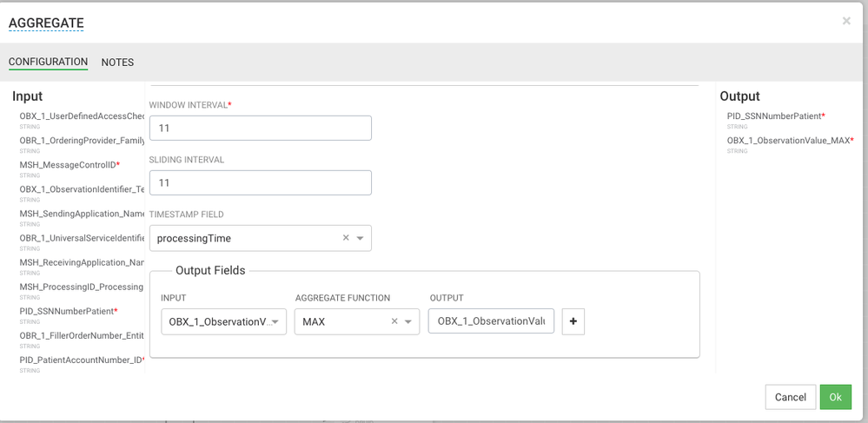Select PID_SSNNumberPatient in Output panel
This screenshot has width=868, height=423.
[773, 116]
